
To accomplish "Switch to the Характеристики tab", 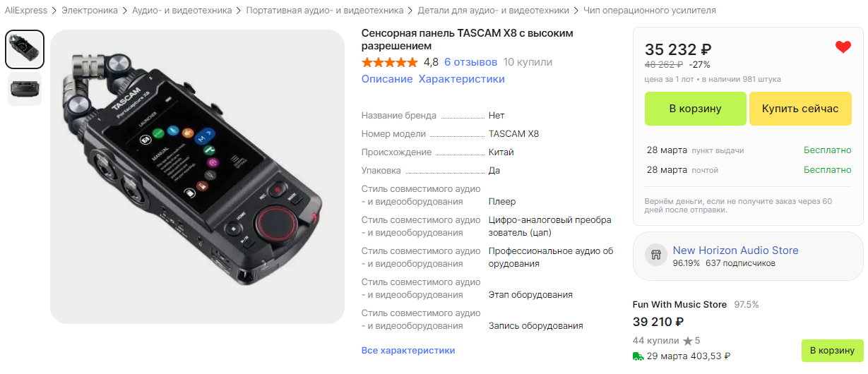I will 461,79.
